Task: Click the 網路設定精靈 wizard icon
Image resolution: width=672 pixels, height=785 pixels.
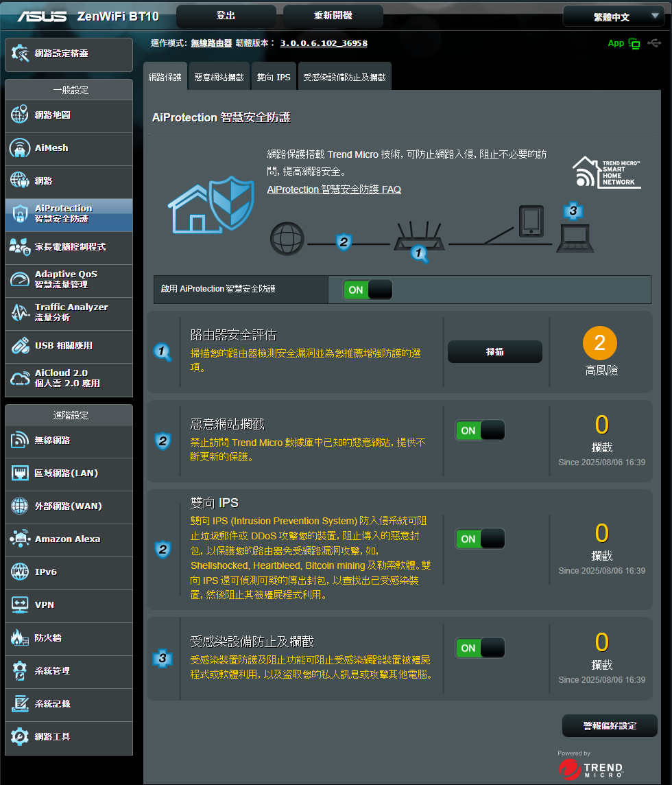Action: [20, 53]
